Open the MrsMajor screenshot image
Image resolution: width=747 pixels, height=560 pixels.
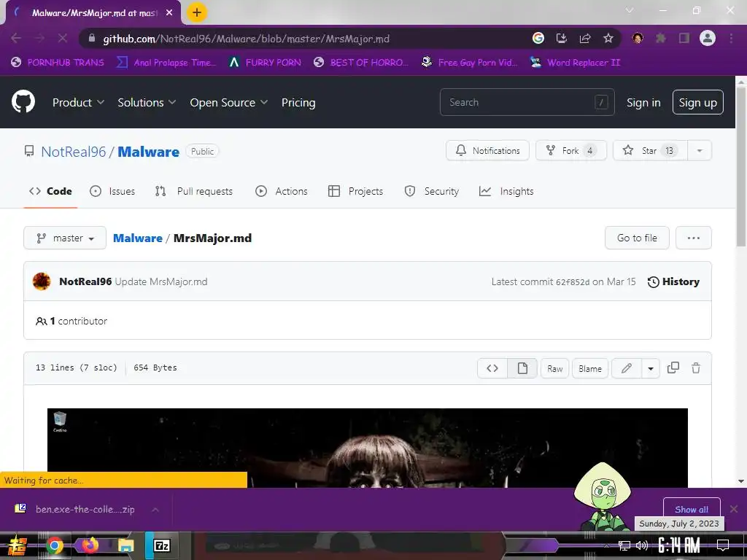tap(368, 448)
